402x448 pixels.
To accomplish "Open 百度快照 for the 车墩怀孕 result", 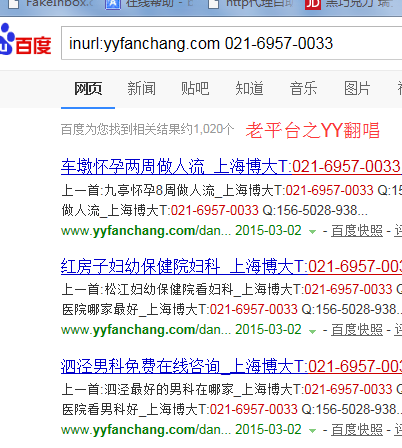I will [357, 231].
